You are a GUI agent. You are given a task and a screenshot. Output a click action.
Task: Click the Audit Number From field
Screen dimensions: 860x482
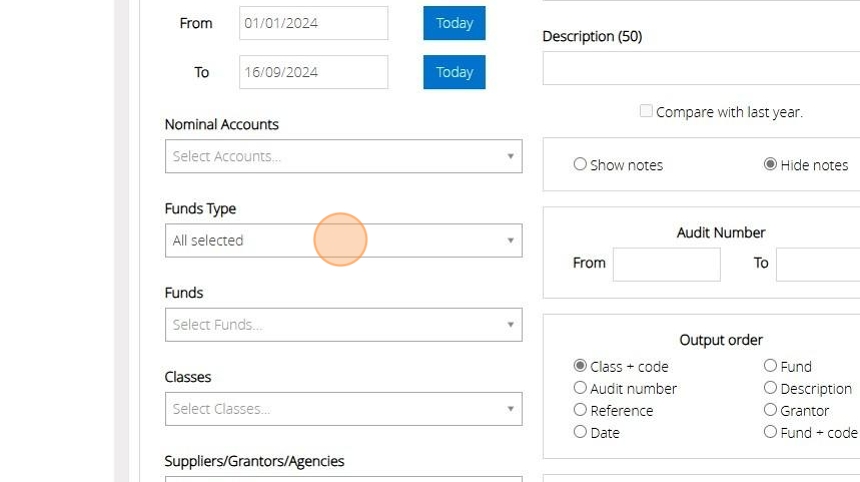click(666, 264)
